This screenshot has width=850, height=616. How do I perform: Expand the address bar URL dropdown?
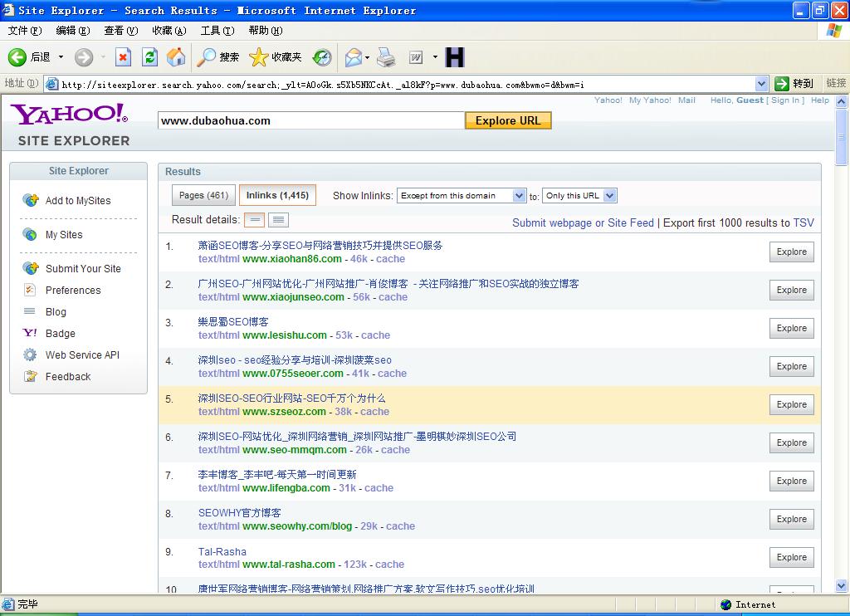click(762, 84)
